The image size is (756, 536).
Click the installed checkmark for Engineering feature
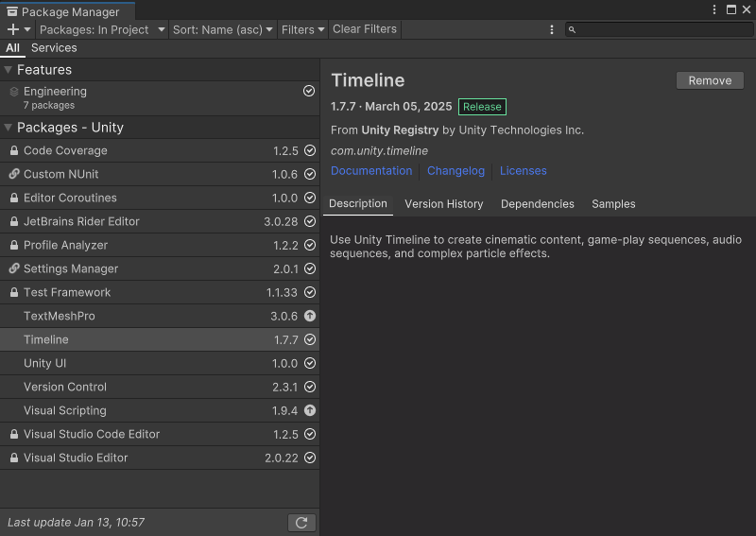coord(309,92)
